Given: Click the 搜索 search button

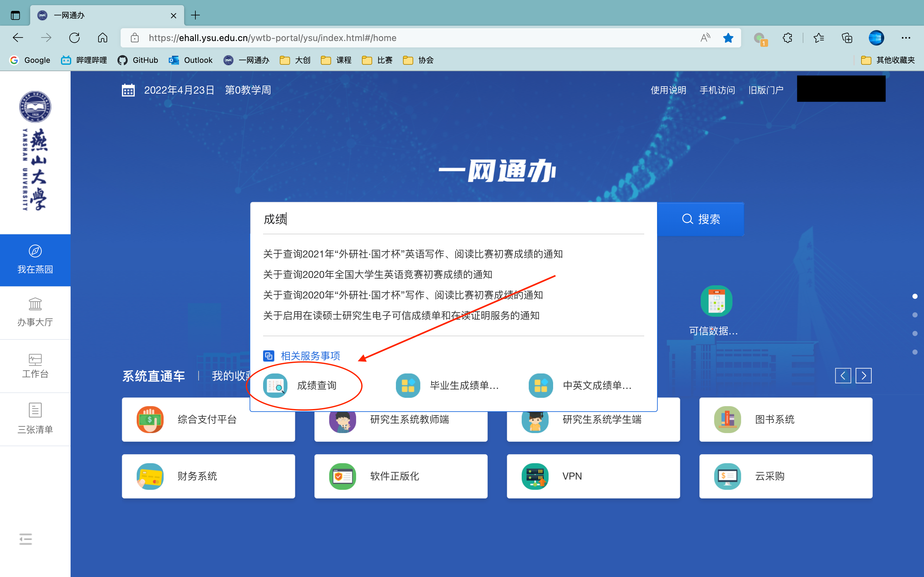Looking at the screenshot, I should [x=701, y=219].
